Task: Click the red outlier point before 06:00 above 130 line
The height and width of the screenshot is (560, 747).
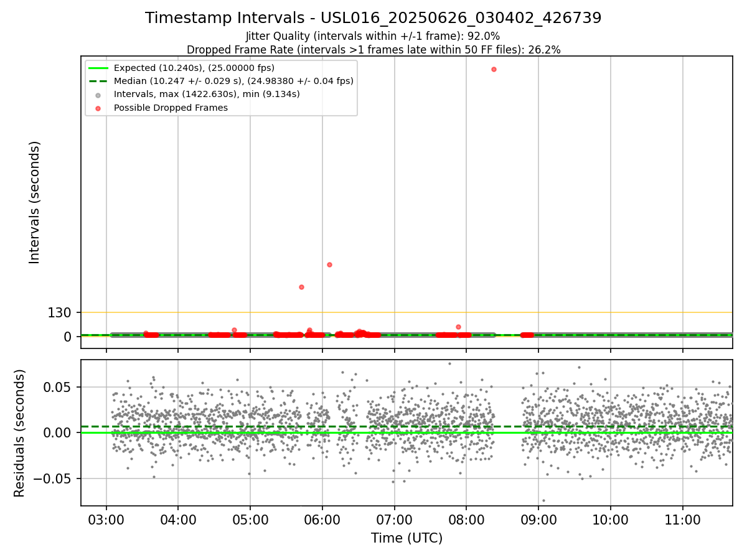Action: pos(301,287)
